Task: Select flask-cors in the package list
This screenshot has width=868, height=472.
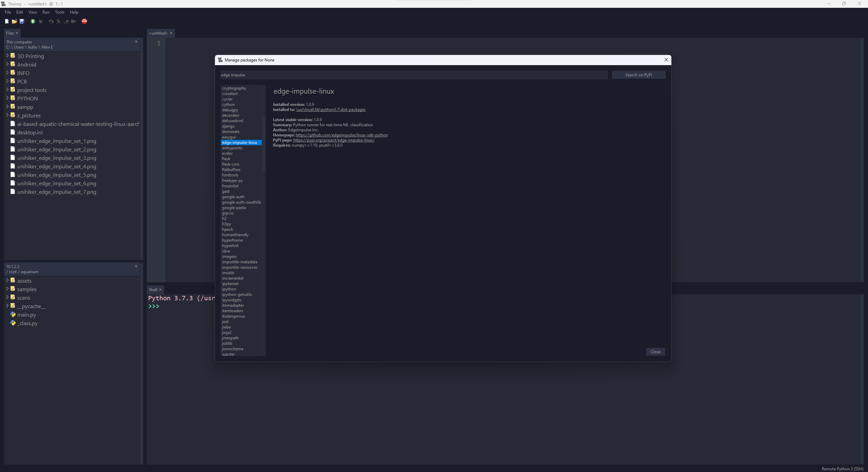Action: coord(231,164)
